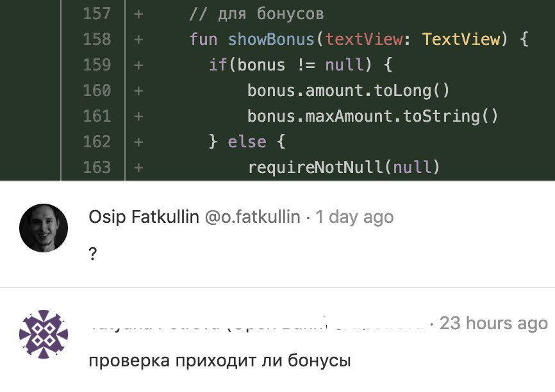This screenshot has height=392, width=555.
Task: Click the "23 hours ago" comment timestamp
Action: click(x=493, y=323)
